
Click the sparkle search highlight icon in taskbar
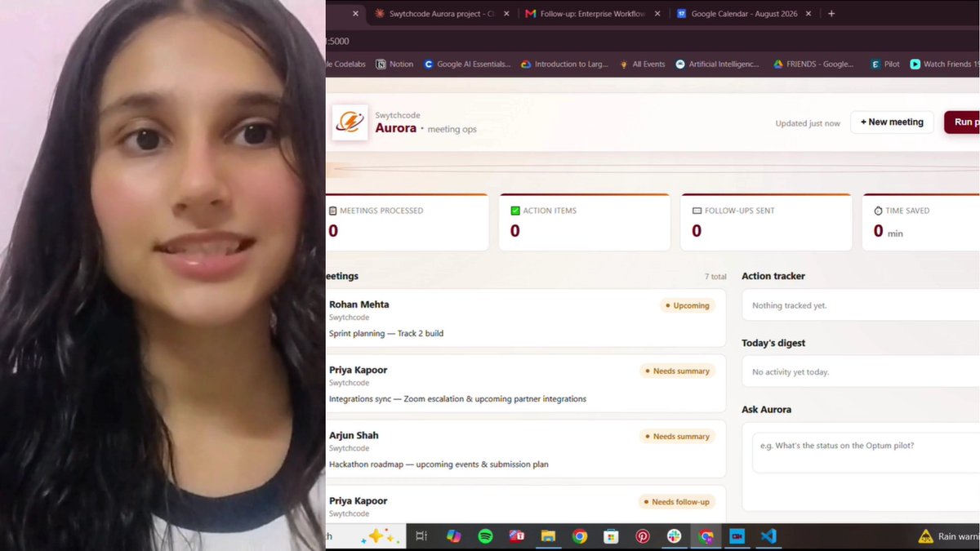pyautogui.click(x=381, y=536)
